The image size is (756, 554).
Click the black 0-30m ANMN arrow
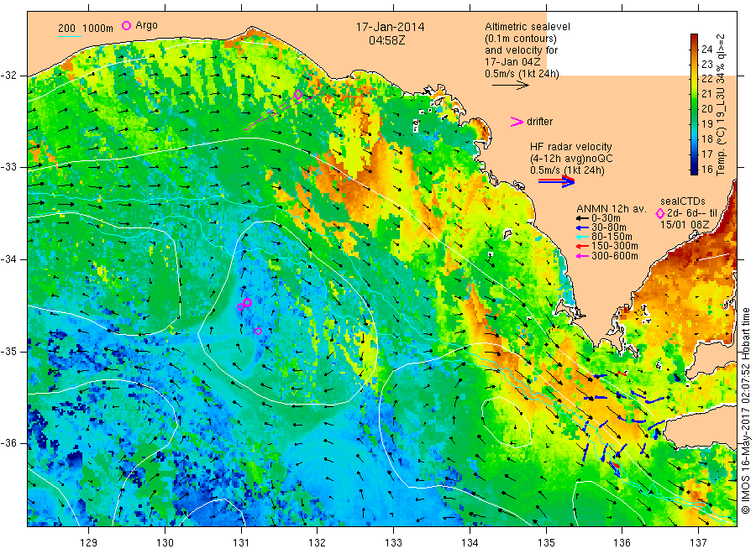click(582, 218)
